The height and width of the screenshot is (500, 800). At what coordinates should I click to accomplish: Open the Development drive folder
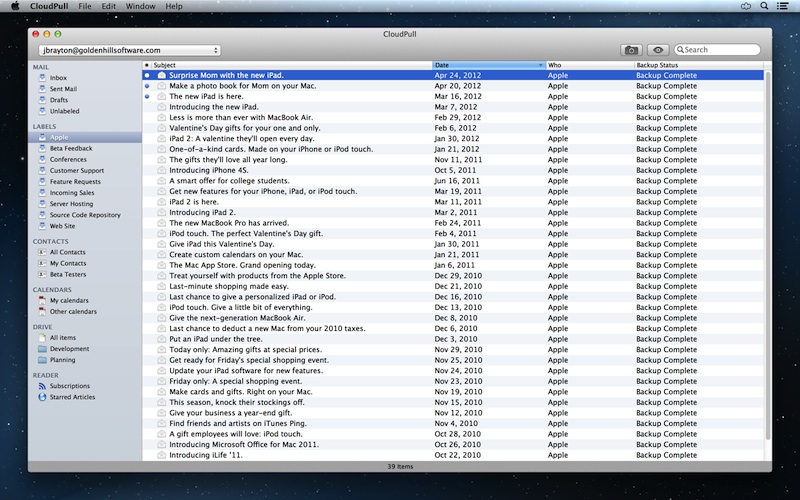[x=69, y=349]
